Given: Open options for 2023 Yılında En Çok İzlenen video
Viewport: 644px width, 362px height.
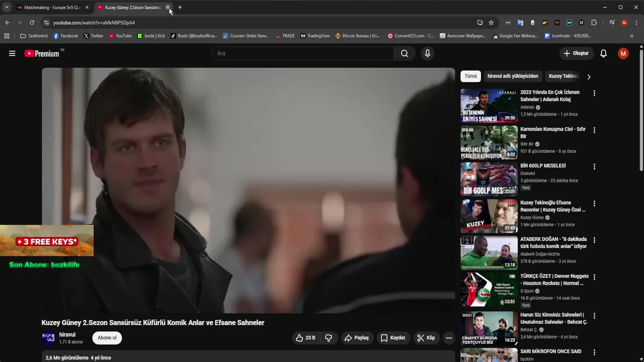Looking at the screenshot, I should coord(594,94).
